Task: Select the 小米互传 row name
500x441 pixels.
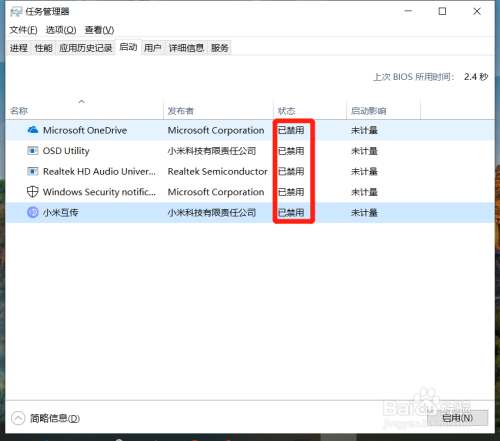Action: (x=60, y=212)
